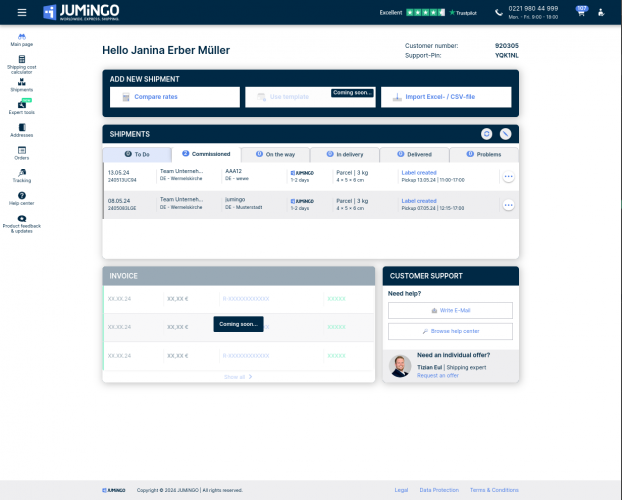
Task: Click the Compare rates button
Action: (175, 97)
